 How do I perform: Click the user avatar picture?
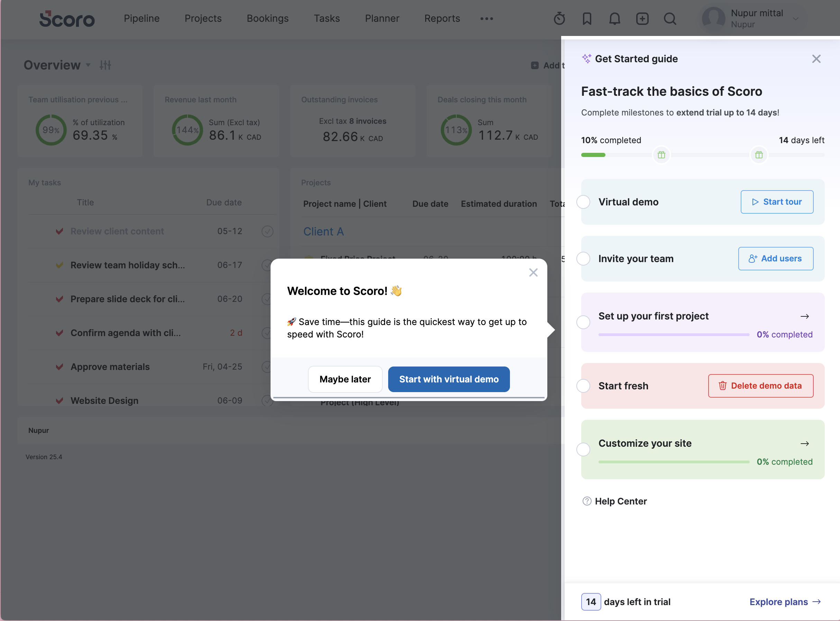pos(714,18)
